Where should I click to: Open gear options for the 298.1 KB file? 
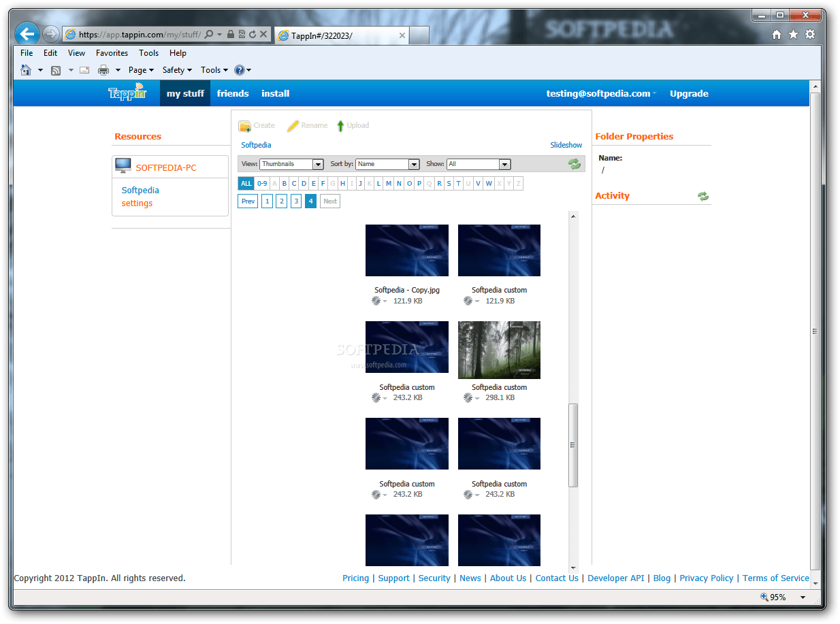(472, 397)
